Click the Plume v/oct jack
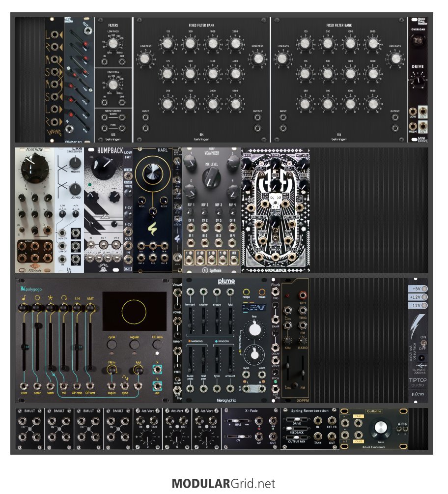The height and width of the screenshot is (494, 448). click(262, 374)
